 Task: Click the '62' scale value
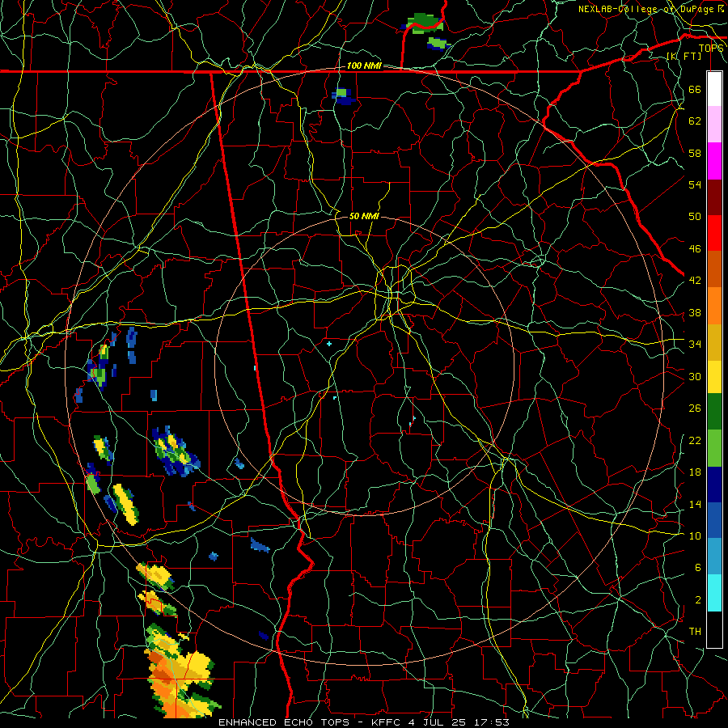tap(695, 121)
